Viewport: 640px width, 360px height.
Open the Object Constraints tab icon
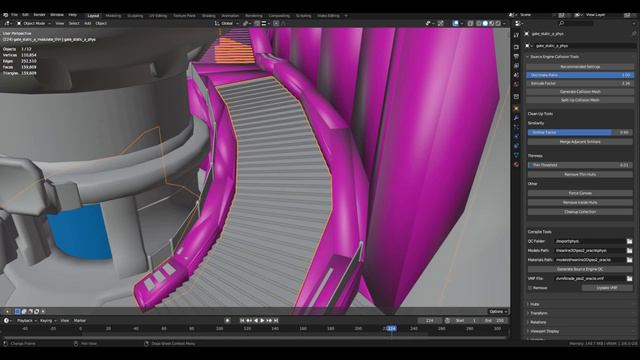[x=516, y=146]
